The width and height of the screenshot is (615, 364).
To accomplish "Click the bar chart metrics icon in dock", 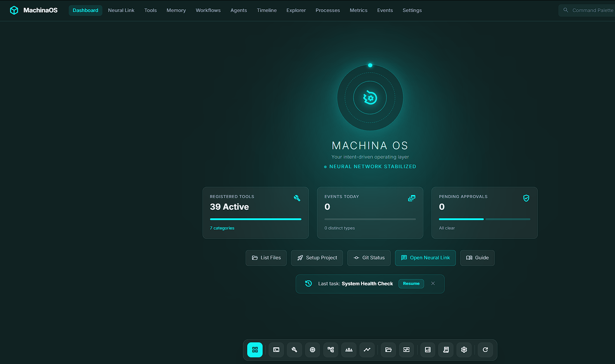I will point(428,350).
